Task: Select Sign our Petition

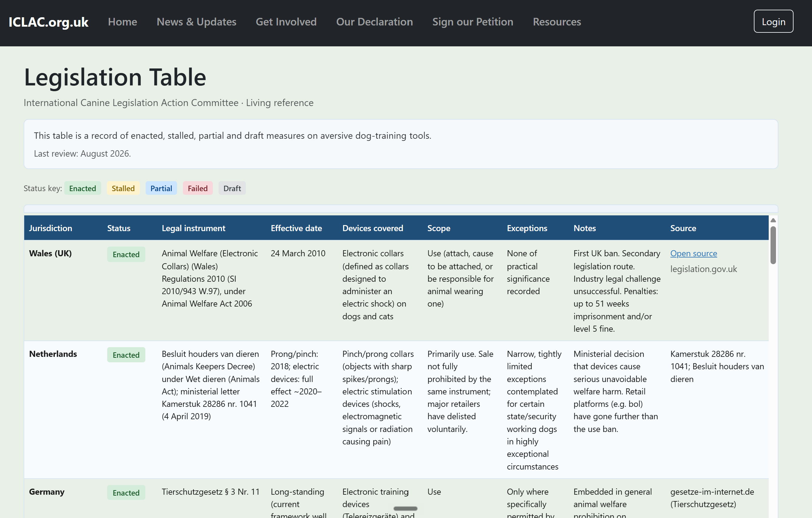Action: point(472,22)
